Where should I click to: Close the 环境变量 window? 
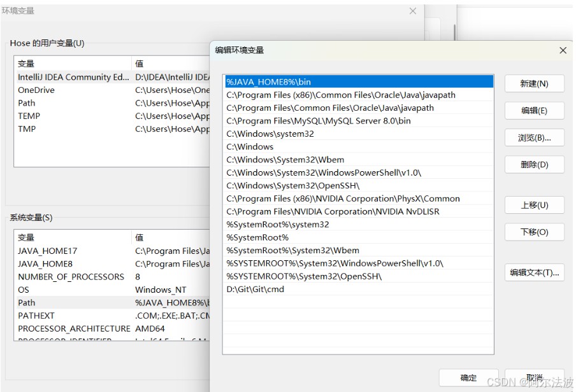coord(413,11)
